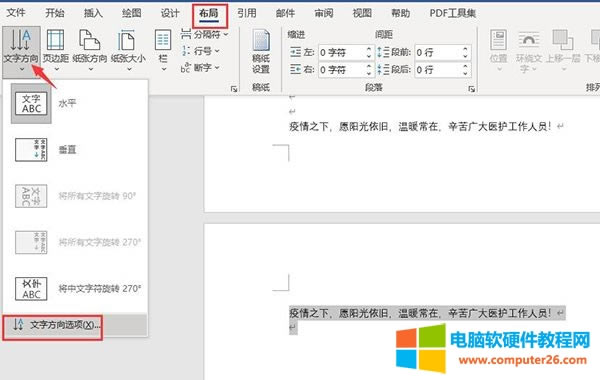The image size is (600, 380).
Task: Switch to the 引用 references tab
Action: (x=247, y=13)
